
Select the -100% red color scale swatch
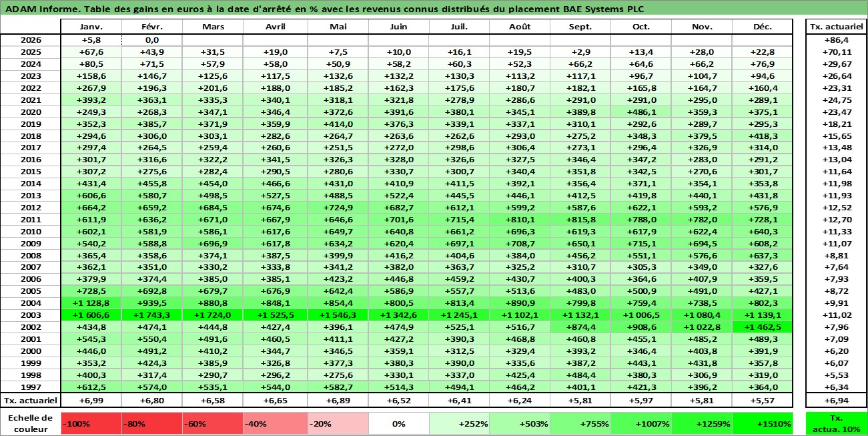[x=91, y=423]
